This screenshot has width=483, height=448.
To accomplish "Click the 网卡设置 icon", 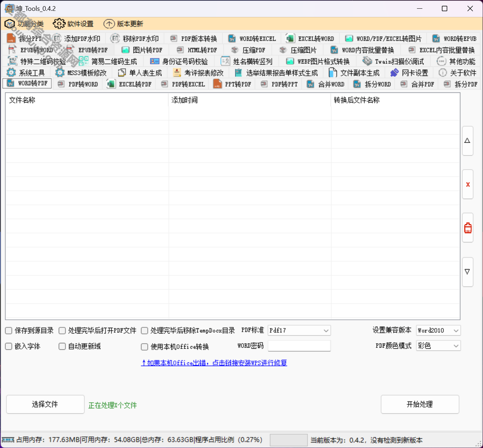I will point(394,73).
